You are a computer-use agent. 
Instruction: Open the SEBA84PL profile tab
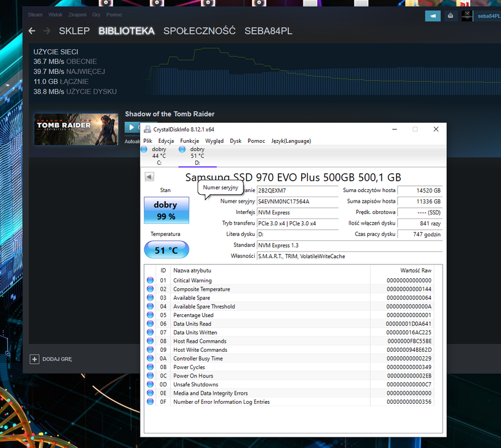(268, 31)
